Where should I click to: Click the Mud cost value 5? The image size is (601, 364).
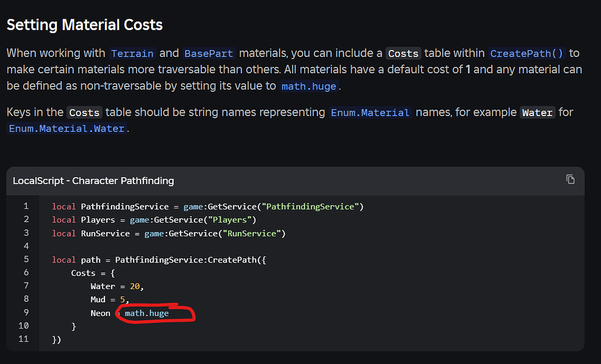pyautogui.click(x=123, y=300)
